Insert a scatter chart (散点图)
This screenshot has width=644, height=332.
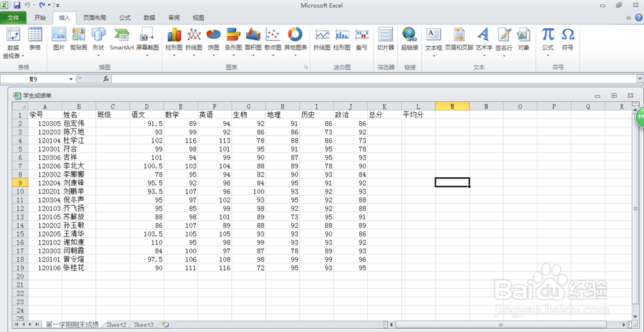tap(273, 42)
